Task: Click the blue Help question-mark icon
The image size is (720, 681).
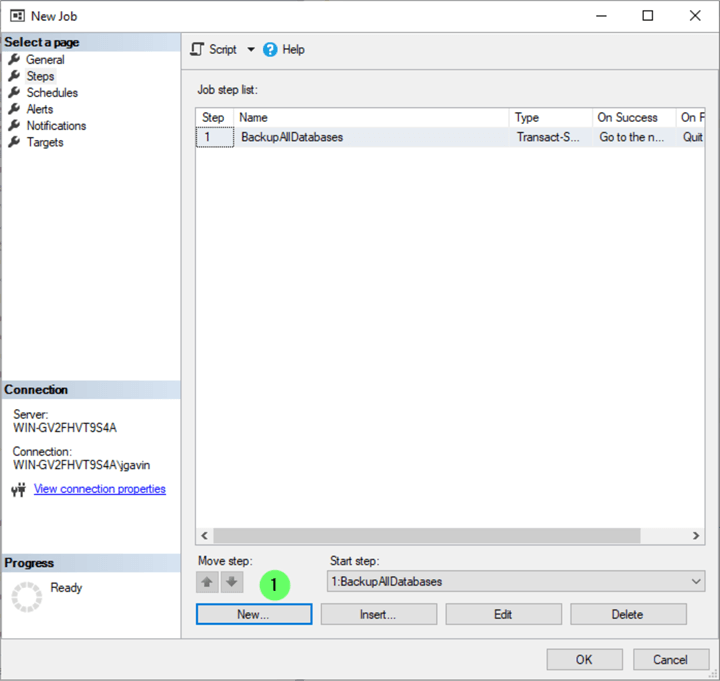Action: (270, 50)
